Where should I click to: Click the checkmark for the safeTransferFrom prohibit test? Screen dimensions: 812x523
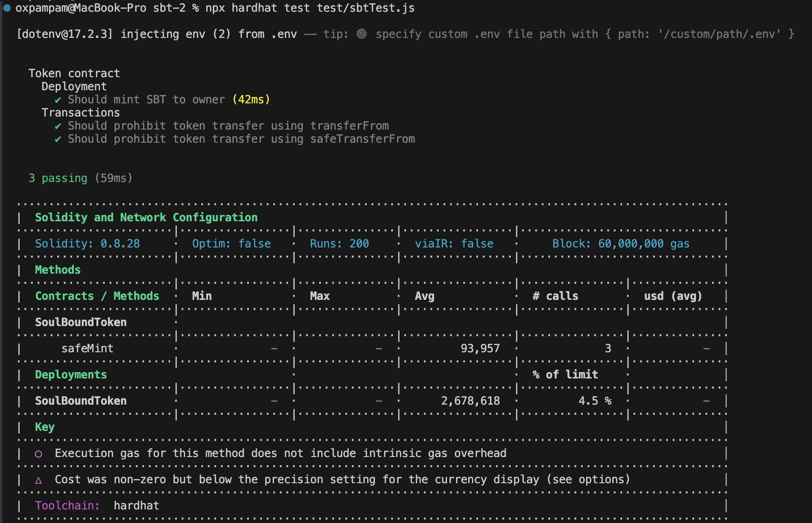(x=58, y=139)
